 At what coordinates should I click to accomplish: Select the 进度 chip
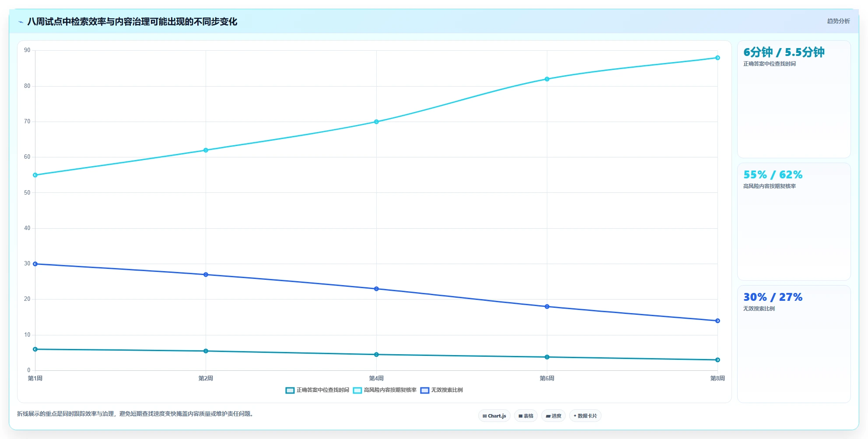553,416
